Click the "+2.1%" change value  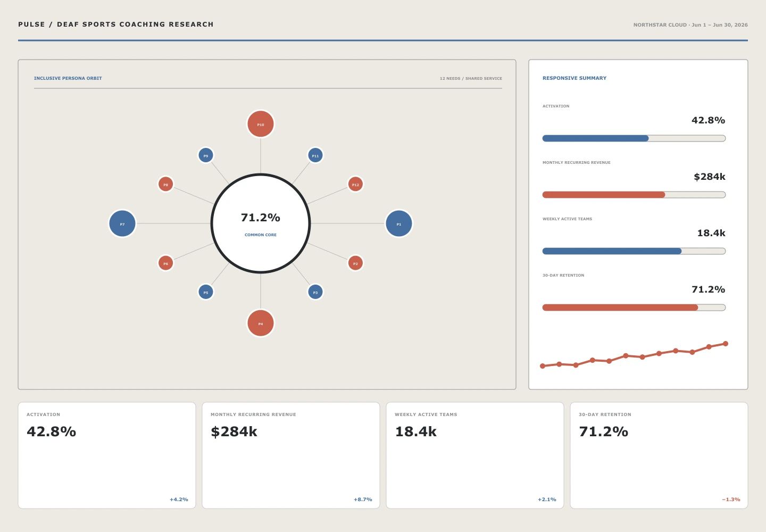tap(547, 500)
